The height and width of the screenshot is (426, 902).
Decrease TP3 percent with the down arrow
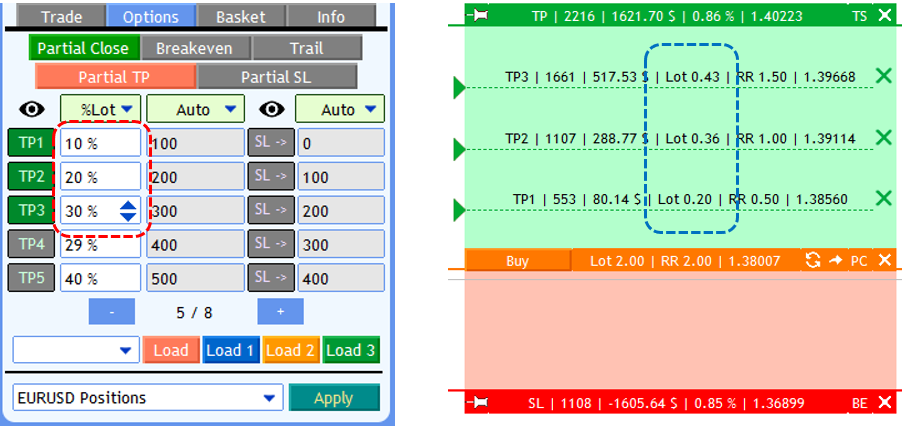tap(128, 217)
